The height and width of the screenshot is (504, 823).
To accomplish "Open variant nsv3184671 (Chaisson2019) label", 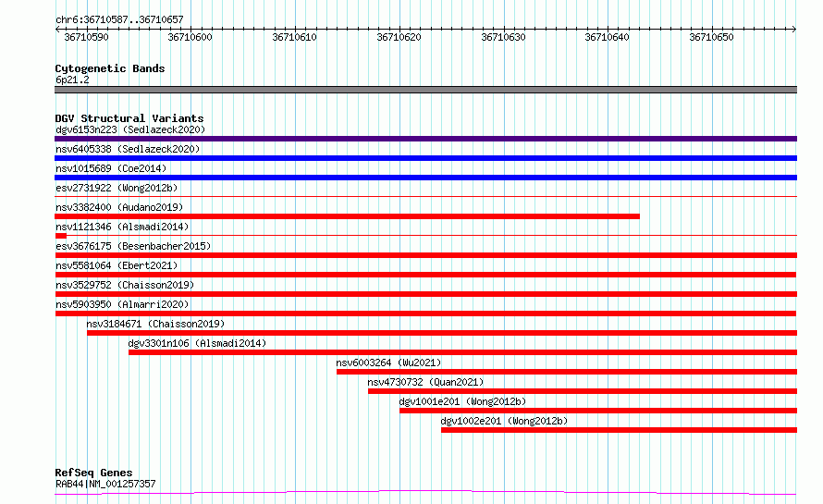I will click(155, 324).
